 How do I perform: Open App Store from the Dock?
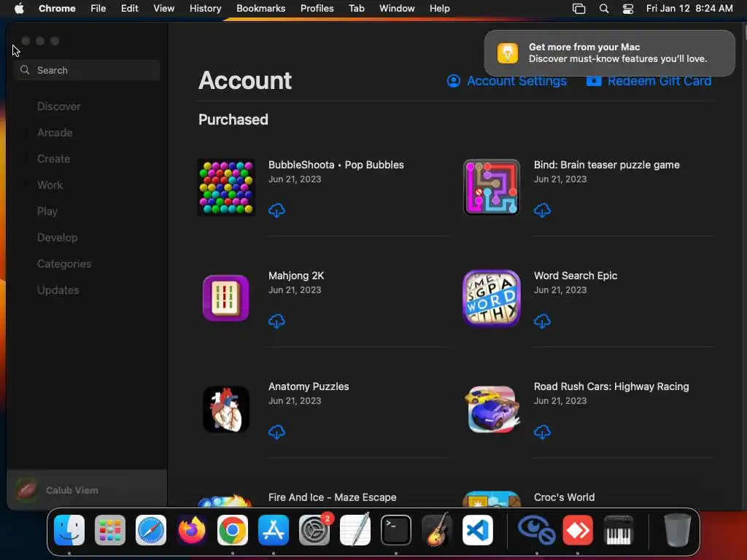(x=274, y=530)
